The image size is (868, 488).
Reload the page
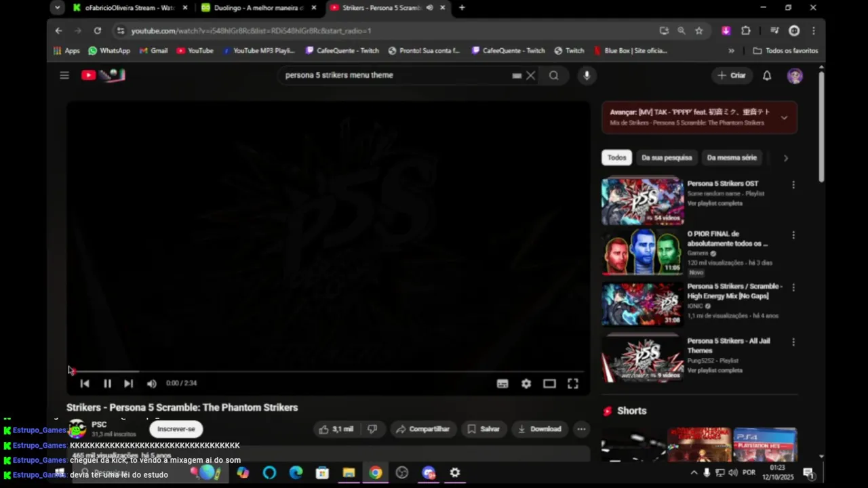click(98, 30)
